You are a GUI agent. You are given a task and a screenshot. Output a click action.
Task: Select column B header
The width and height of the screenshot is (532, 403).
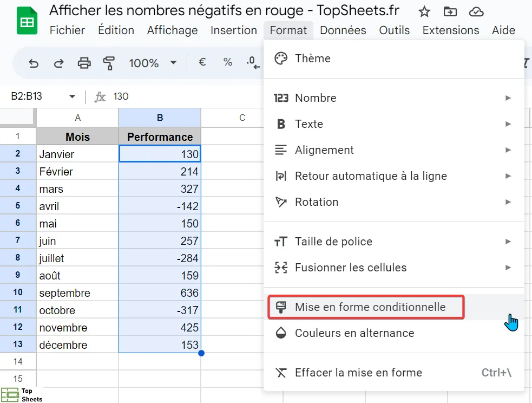click(160, 118)
